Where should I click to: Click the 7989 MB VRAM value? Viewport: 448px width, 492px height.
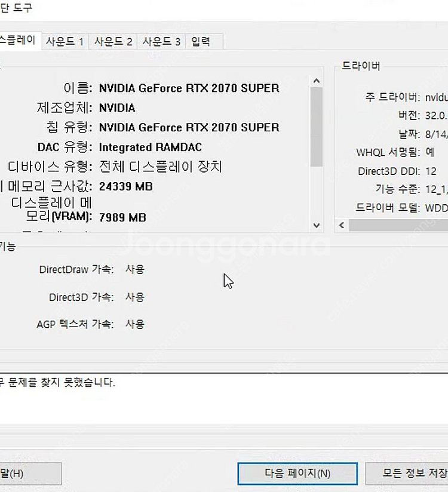[x=123, y=217]
